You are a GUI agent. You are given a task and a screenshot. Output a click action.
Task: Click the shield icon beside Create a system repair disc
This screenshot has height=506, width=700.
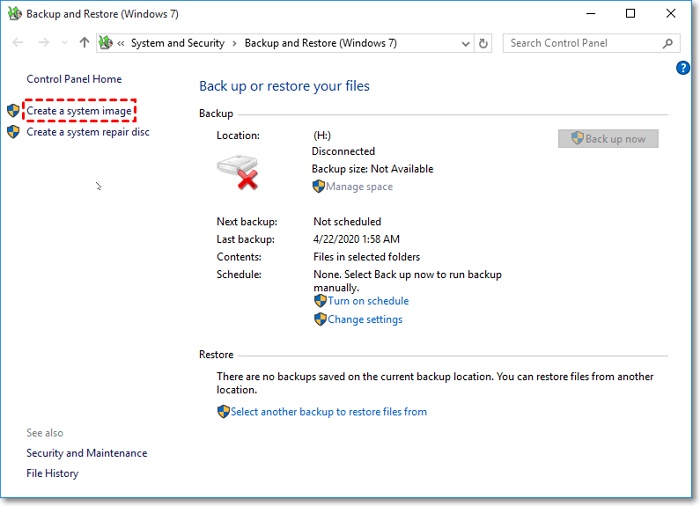[13, 132]
